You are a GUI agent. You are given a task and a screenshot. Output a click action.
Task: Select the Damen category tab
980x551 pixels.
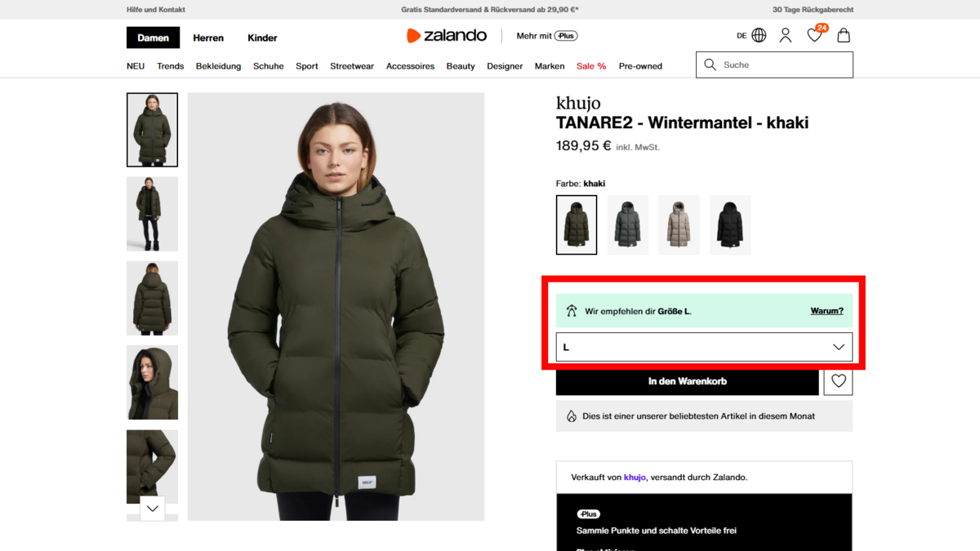pyautogui.click(x=153, y=38)
